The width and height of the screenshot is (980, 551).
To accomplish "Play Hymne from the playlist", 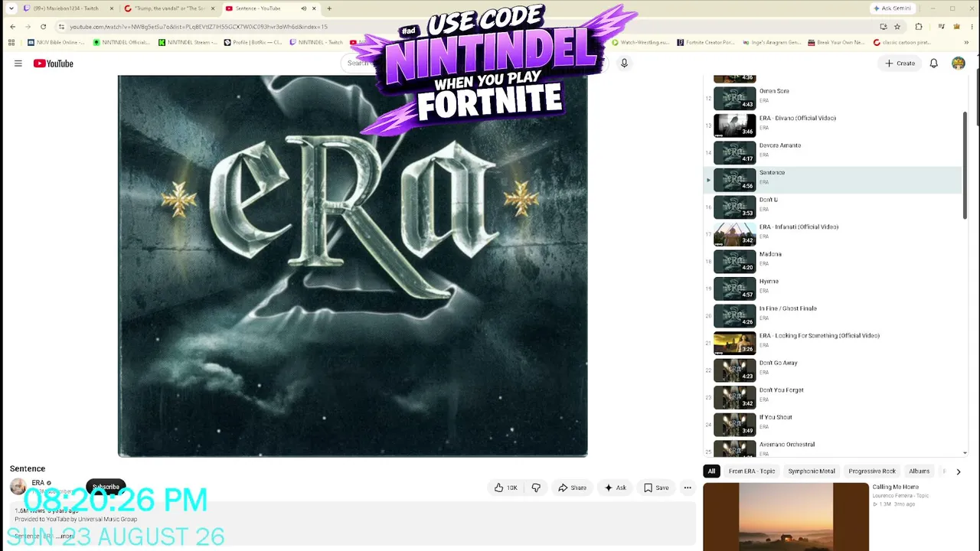I will click(x=833, y=289).
